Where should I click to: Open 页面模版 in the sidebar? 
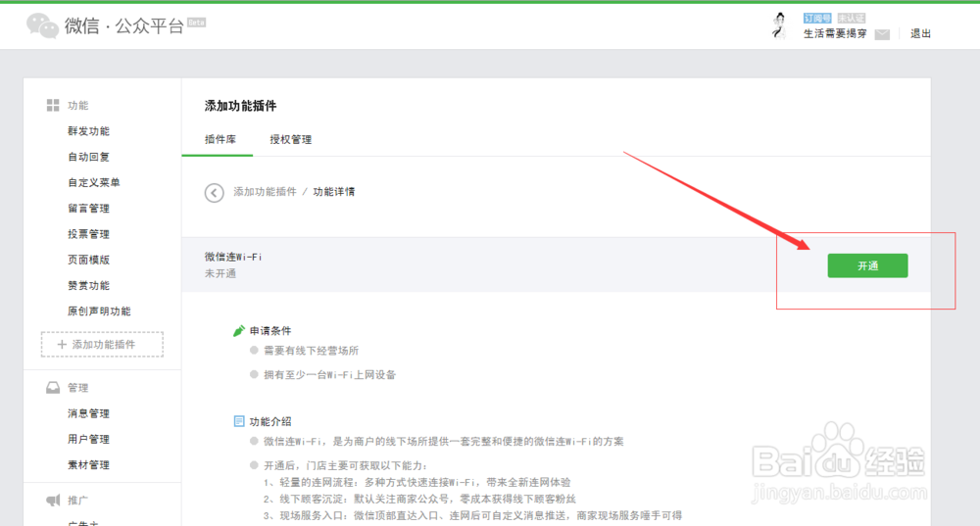pyautogui.click(x=89, y=260)
